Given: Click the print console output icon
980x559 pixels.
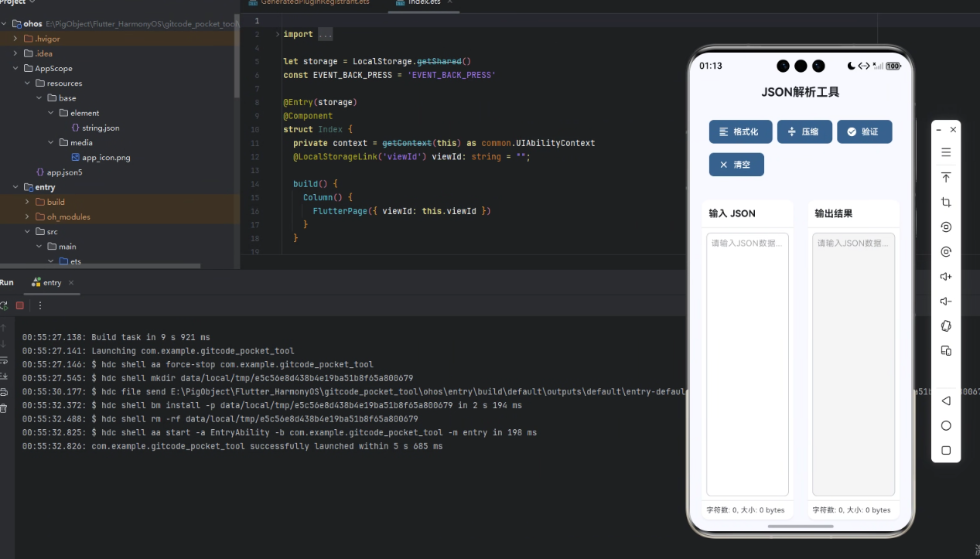Looking at the screenshot, I should [4, 392].
